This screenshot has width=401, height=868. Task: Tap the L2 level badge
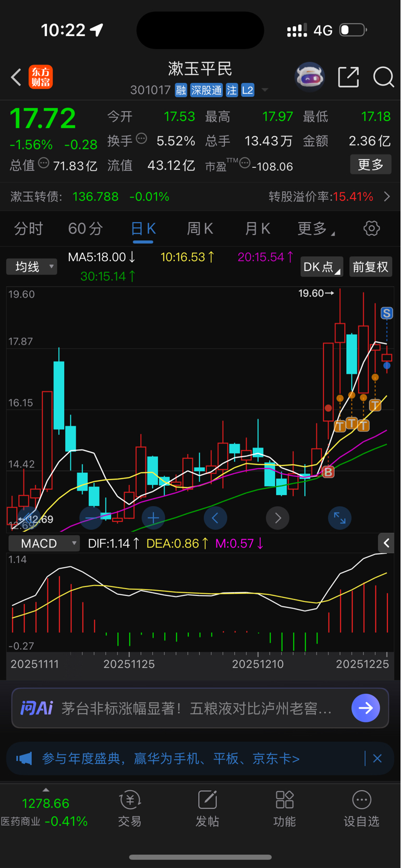click(248, 90)
